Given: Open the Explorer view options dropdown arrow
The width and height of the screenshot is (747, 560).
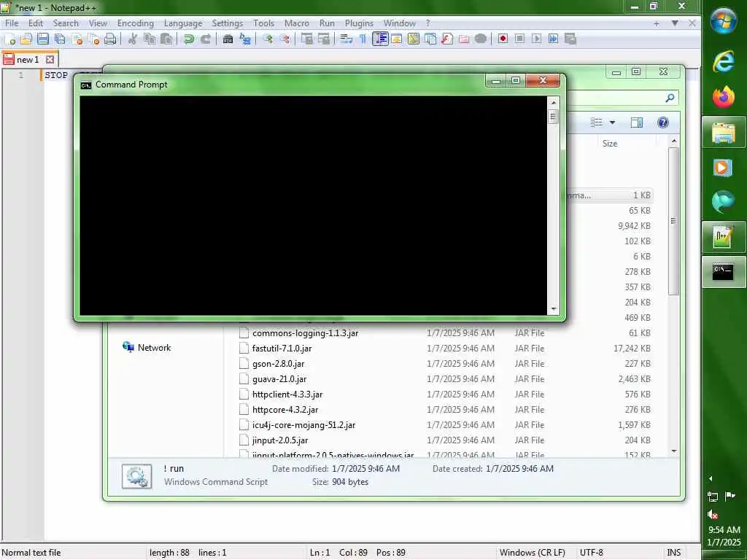Looking at the screenshot, I should (x=613, y=122).
